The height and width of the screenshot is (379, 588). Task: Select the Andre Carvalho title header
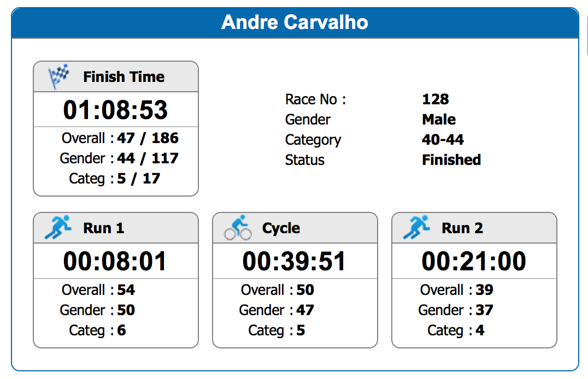click(x=295, y=23)
